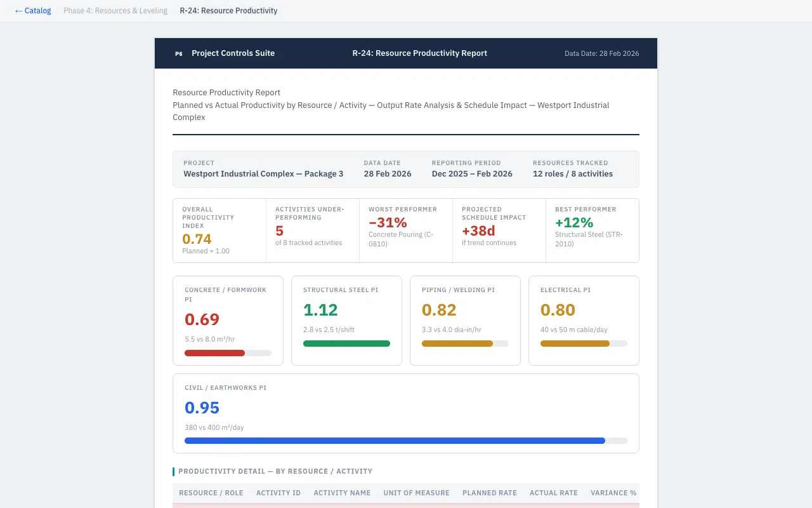
Task: Open the Worst Performer −31% KPI tile
Action: click(405, 230)
